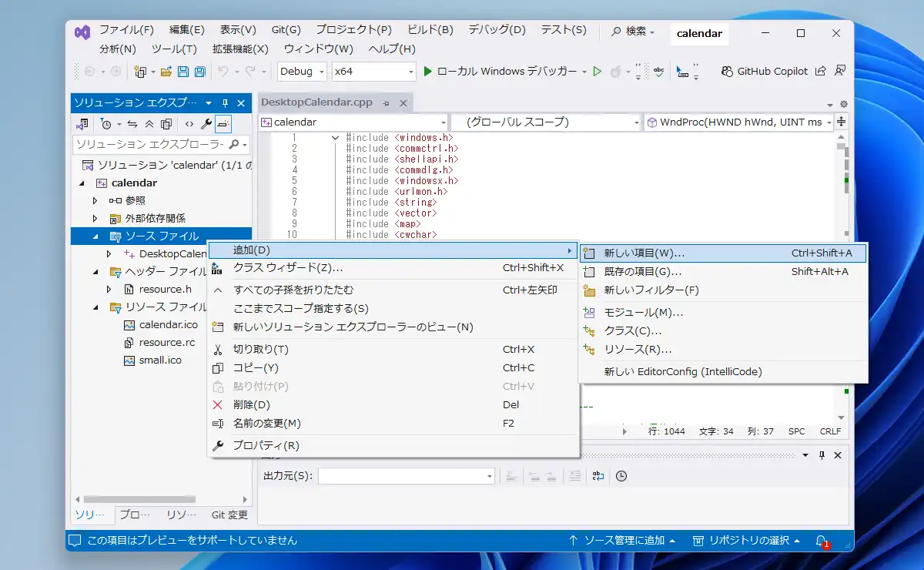Choose Rename (名前の変更) in context menu
The width and height of the screenshot is (924, 570).
pyautogui.click(x=393, y=423)
